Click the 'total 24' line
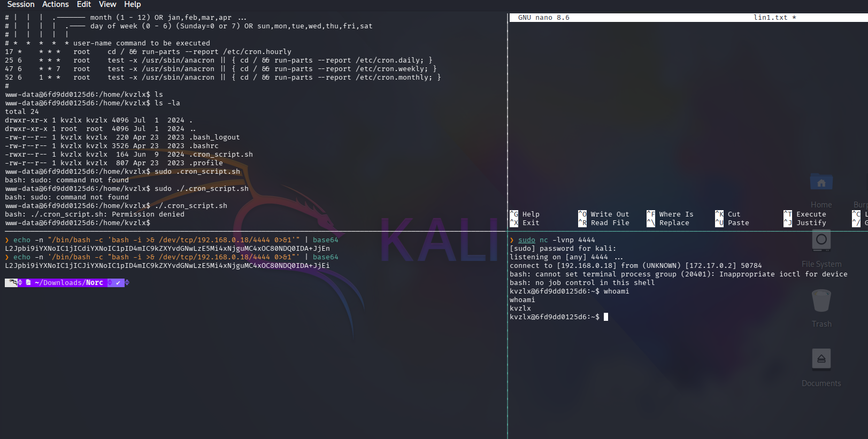868x439 pixels. coord(22,112)
